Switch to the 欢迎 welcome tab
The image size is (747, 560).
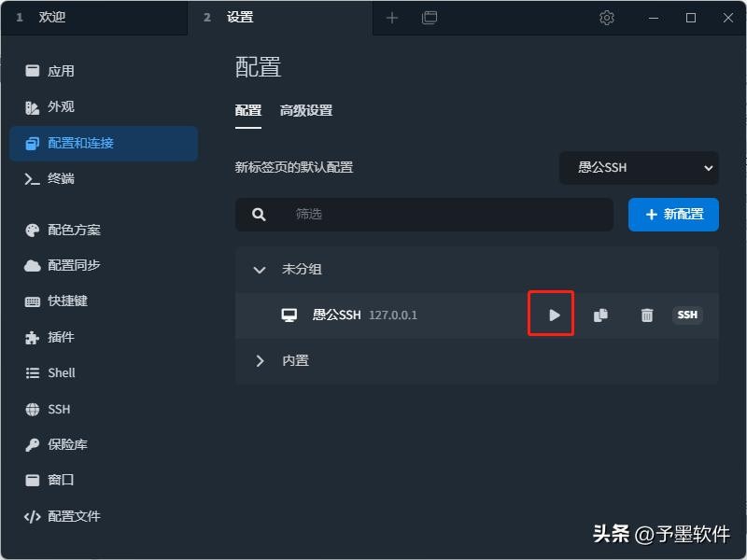click(52, 18)
